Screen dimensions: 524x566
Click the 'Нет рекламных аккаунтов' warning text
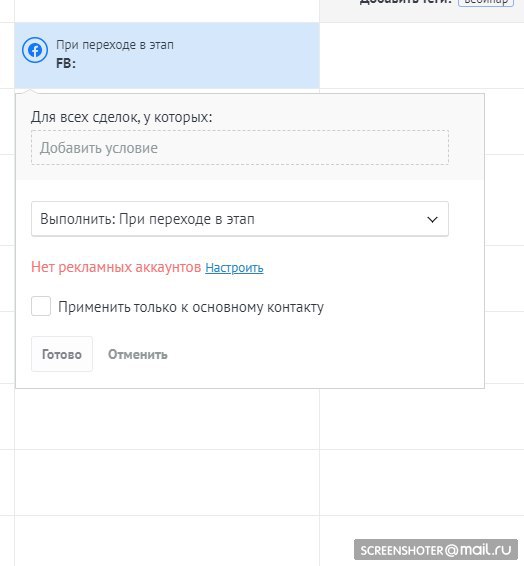(x=116, y=267)
